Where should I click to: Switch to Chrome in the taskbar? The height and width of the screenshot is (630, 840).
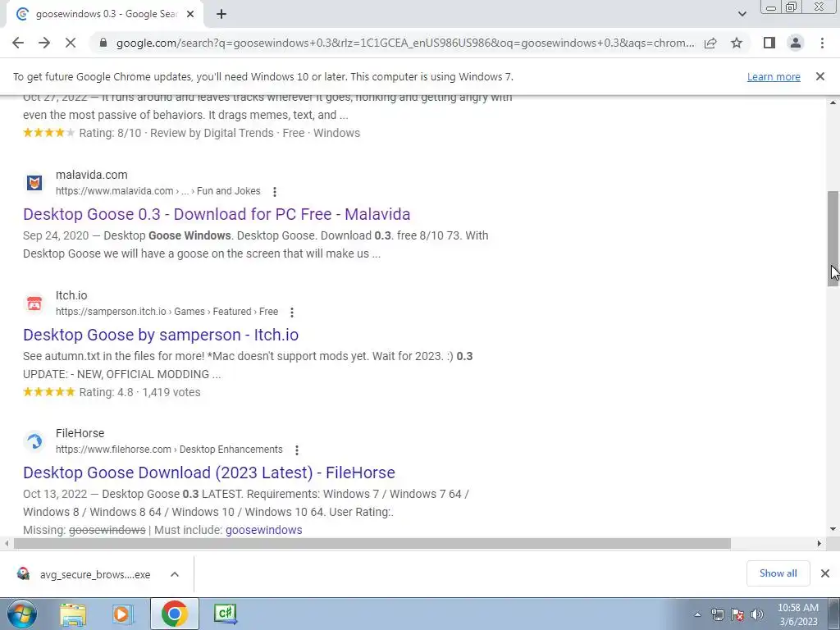174,614
